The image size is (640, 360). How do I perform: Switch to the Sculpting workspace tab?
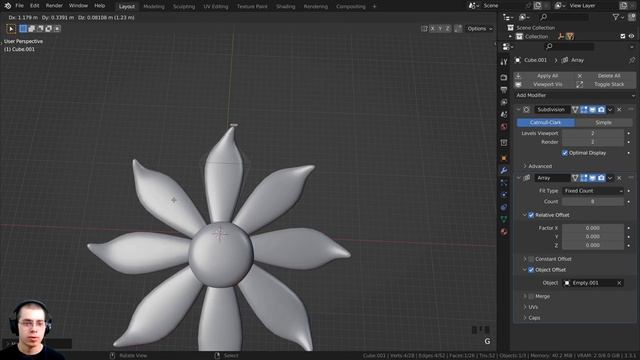tap(184, 7)
